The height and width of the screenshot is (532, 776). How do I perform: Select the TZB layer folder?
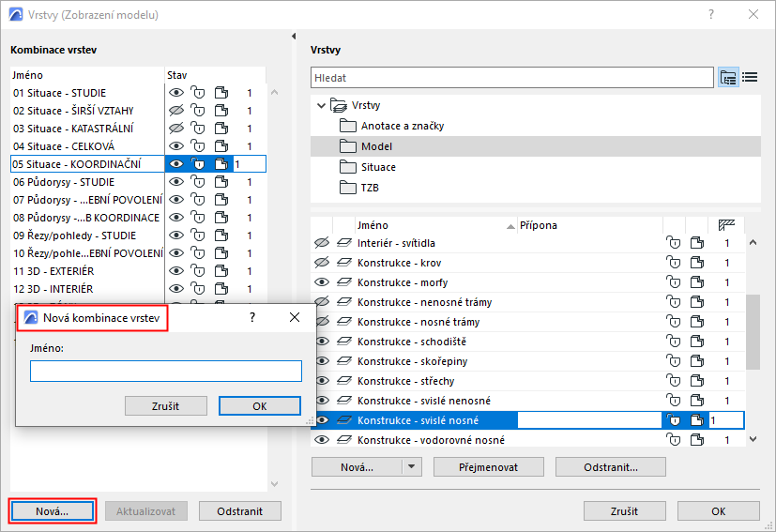371,188
